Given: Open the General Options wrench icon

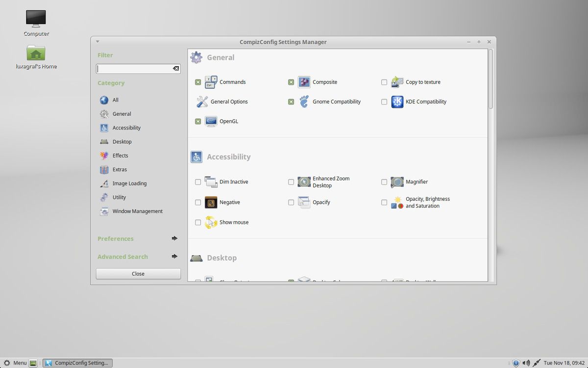Looking at the screenshot, I should pos(202,102).
